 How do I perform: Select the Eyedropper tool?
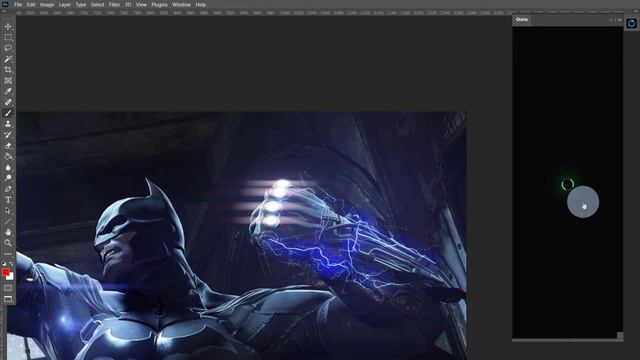(8, 91)
